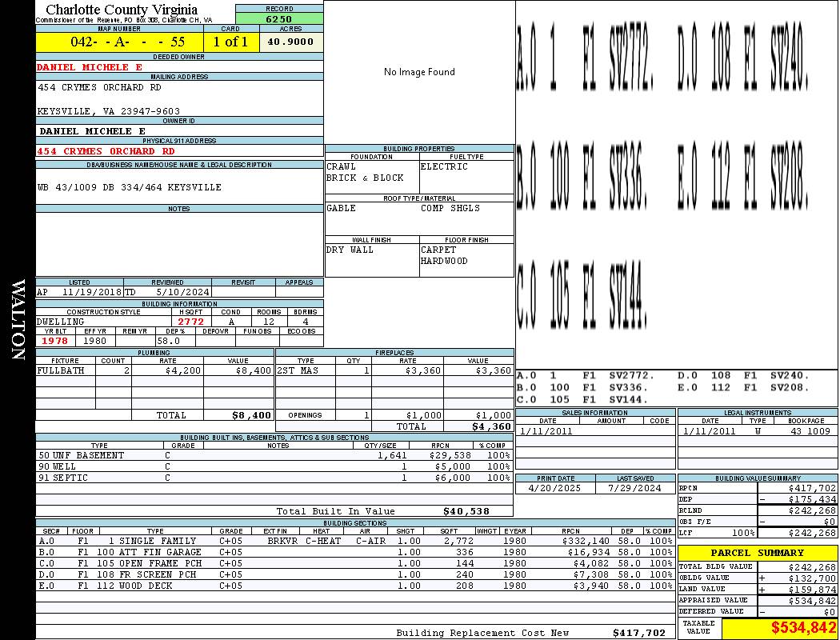
Task: Click KEYSVILLE, VA 23947-9603 line
Action: coord(108,111)
